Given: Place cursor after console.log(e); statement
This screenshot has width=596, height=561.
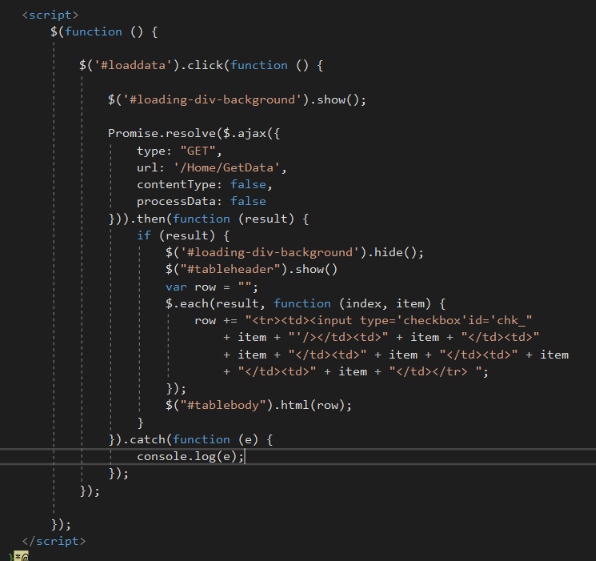Looking at the screenshot, I should (x=245, y=456).
